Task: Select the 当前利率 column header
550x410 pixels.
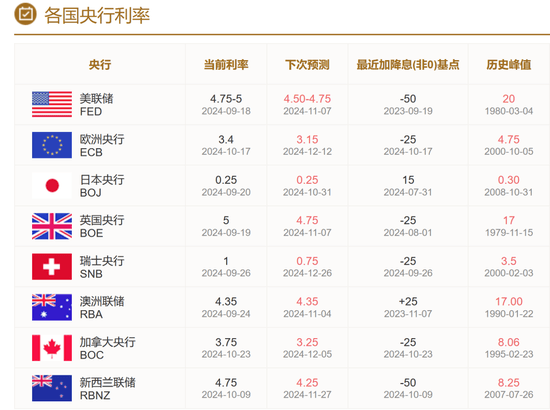Action: pos(226,65)
